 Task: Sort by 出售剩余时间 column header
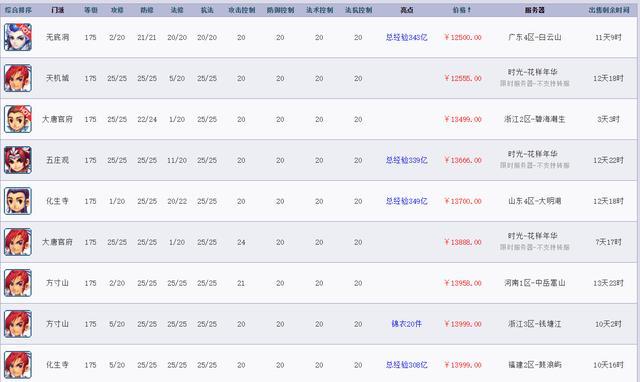pyautogui.click(x=609, y=10)
